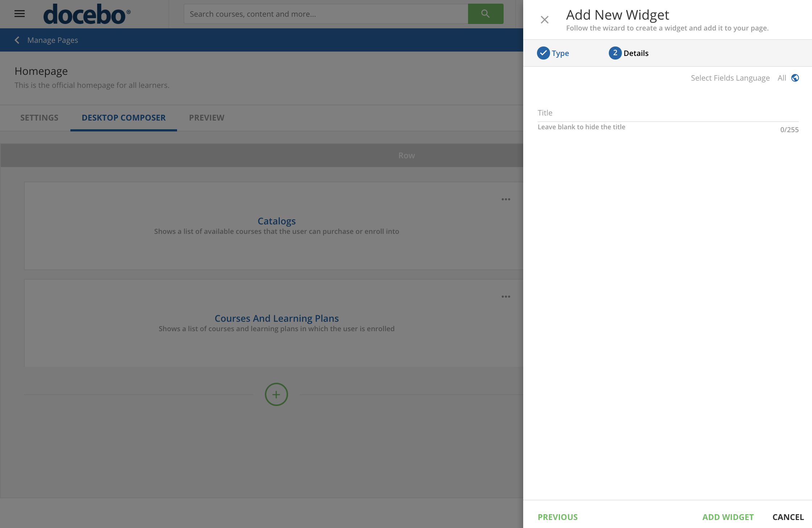Click the Courses And Learning Plans title
Image resolution: width=812 pixels, height=528 pixels.
pos(276,318)
